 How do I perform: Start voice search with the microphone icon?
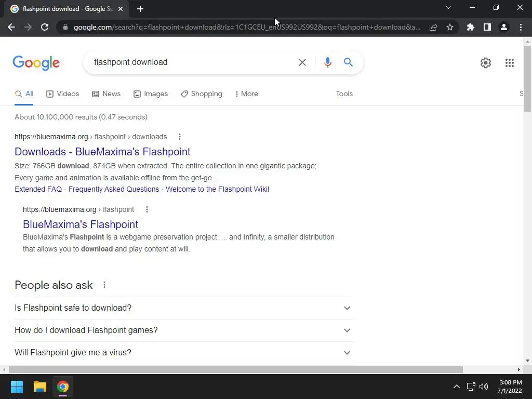327,62
